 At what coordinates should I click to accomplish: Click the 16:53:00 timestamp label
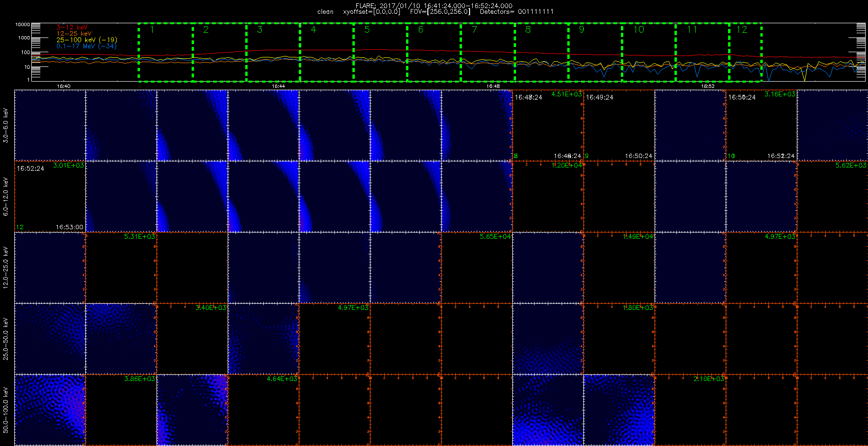[69, 227]
